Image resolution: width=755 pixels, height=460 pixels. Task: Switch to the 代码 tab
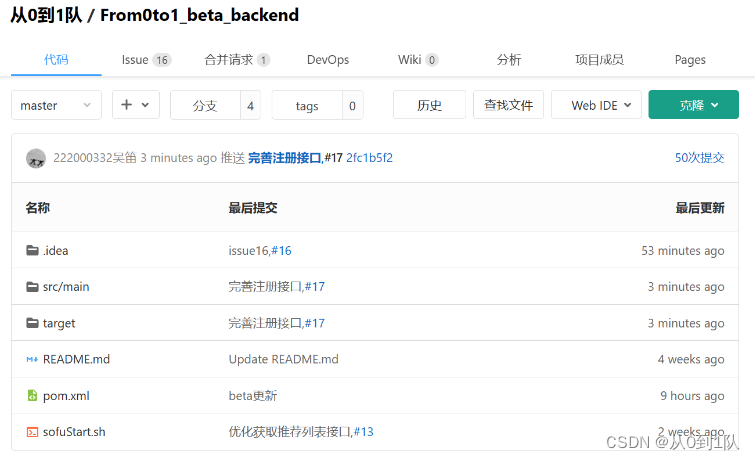click(56, 60)
